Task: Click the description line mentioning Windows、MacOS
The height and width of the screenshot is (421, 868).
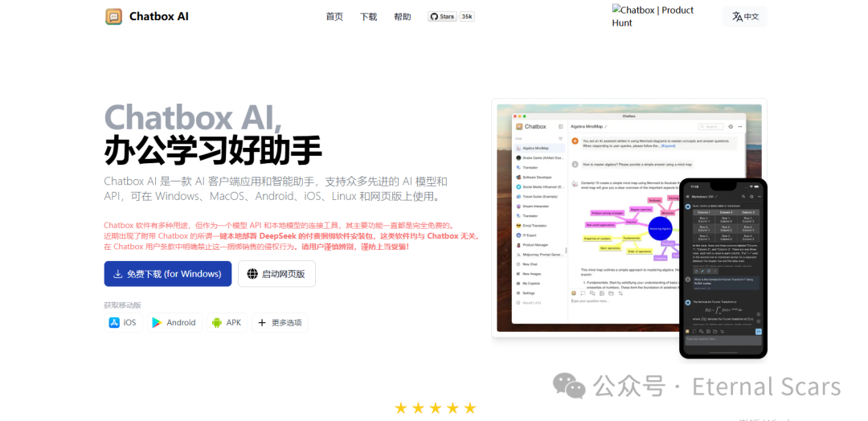Action: click(272, 196)
